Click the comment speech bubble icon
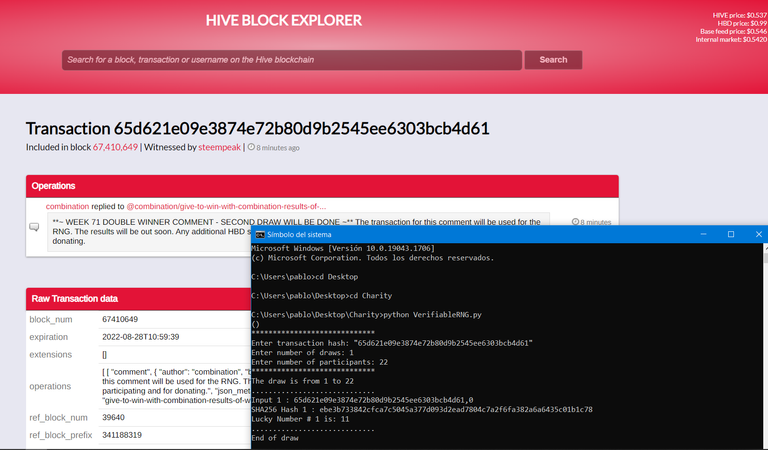The height and width of the screenshot is (450, 768). click(34, 227)
